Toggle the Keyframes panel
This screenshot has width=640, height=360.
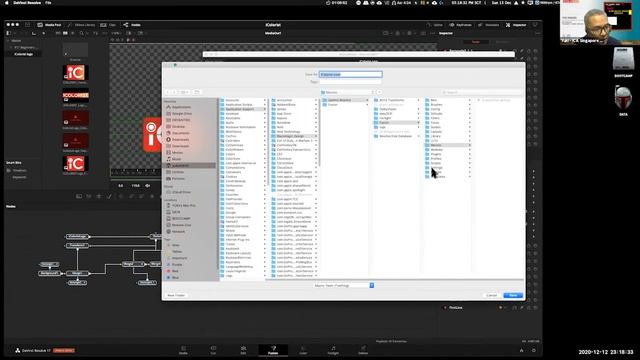click(x=460, y=25)
